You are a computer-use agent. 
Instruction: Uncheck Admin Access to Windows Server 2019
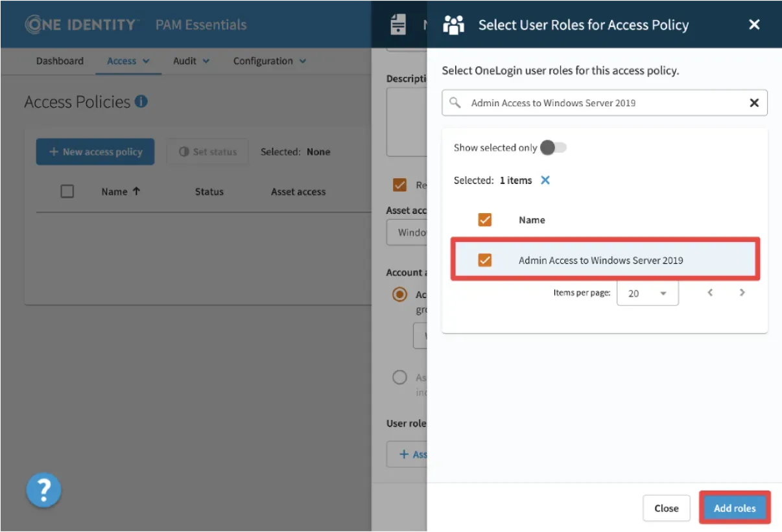(x=484, y=260)
